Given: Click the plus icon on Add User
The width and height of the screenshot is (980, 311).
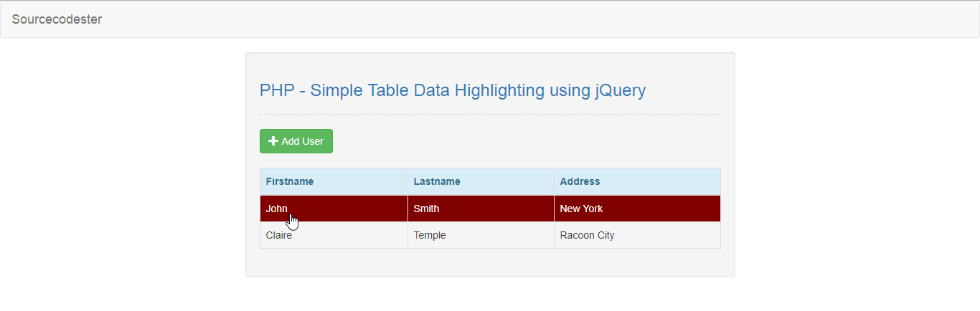Looking at the screenshot, I should tap(273, 141).
